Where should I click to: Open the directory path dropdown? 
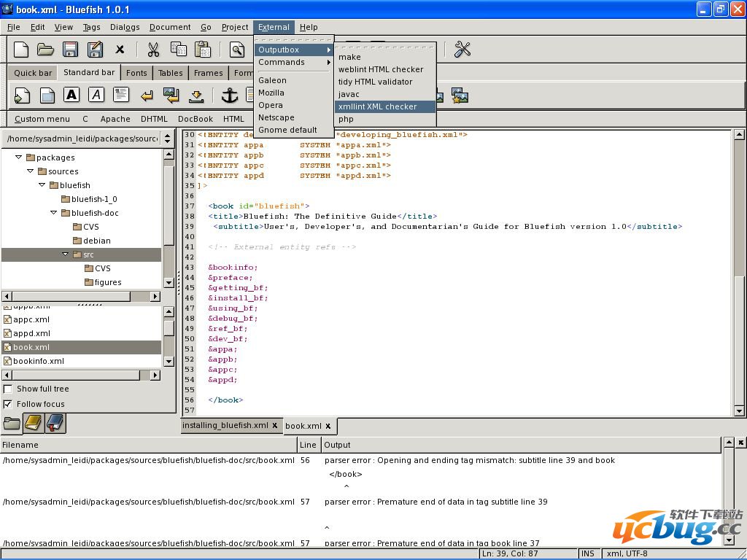click(168, 139)
